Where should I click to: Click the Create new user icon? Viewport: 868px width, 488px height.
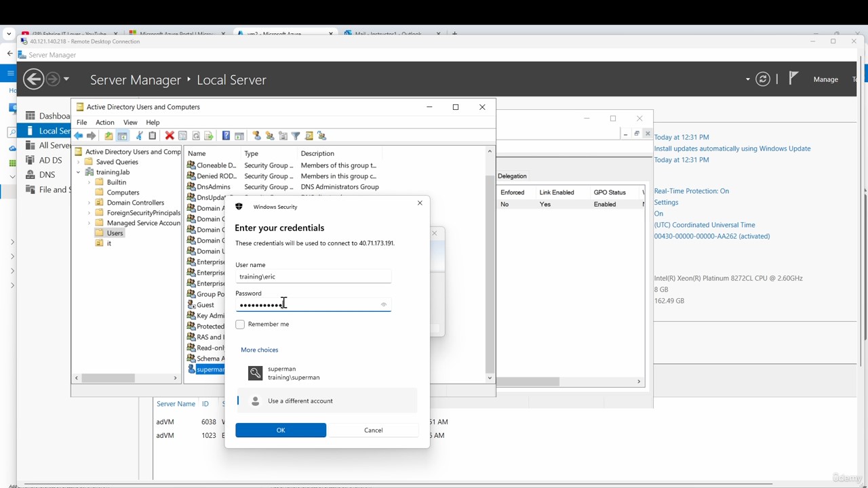[x=256, y=136]
